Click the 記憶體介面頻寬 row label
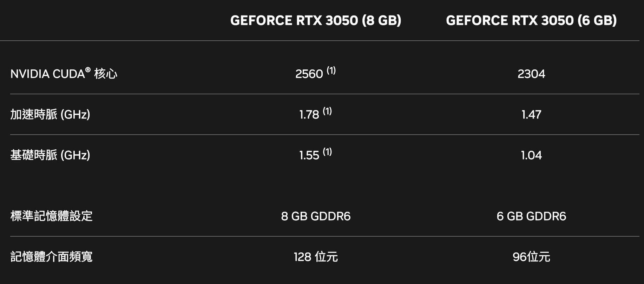 (51, 257)
